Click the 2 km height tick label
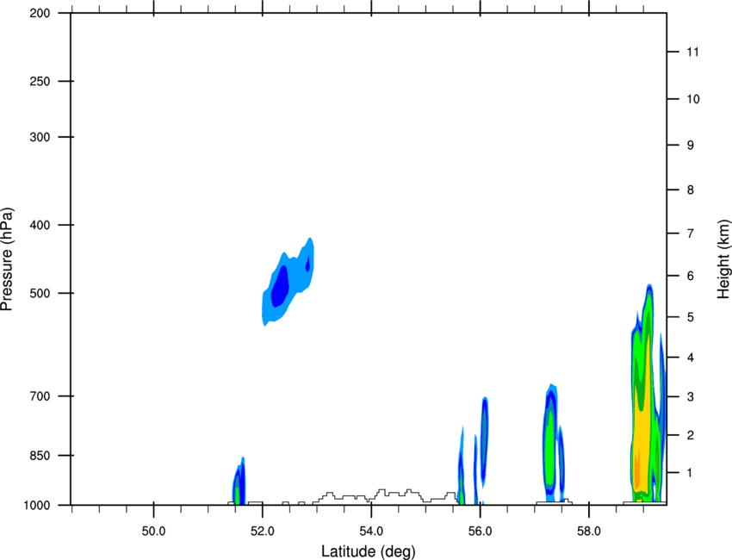Screen dimensions: 732x560 (690, 435)
